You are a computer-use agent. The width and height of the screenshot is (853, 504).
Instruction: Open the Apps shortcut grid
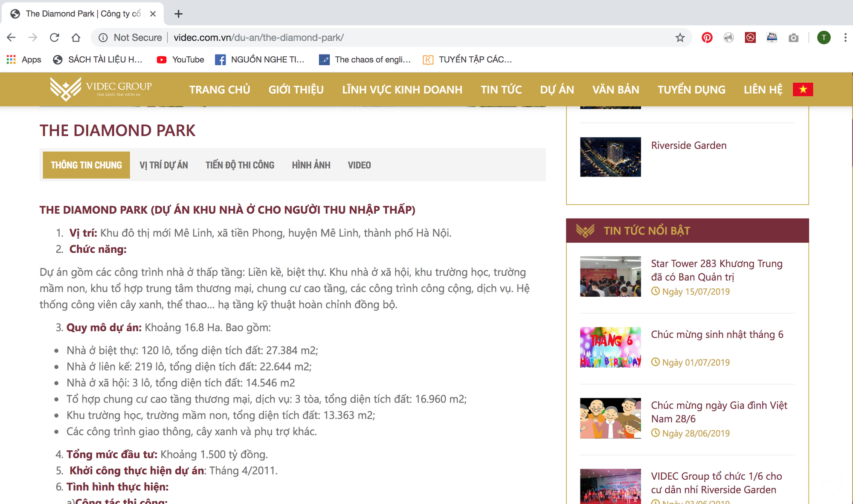pos(24,60)
